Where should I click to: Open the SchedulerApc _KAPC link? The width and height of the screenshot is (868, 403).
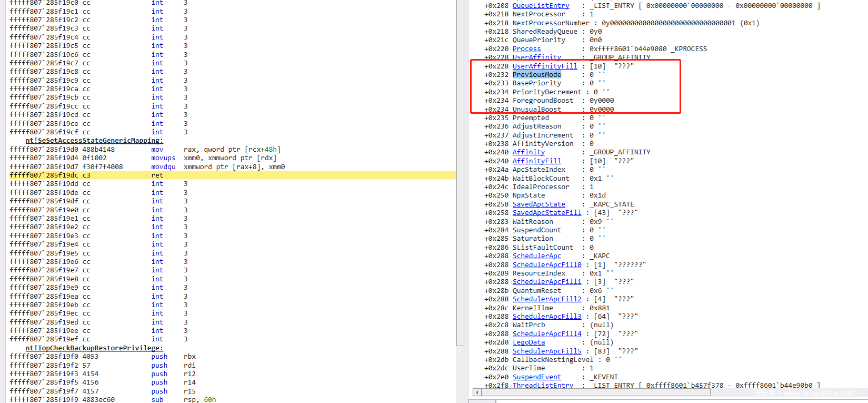pos(536,256)
